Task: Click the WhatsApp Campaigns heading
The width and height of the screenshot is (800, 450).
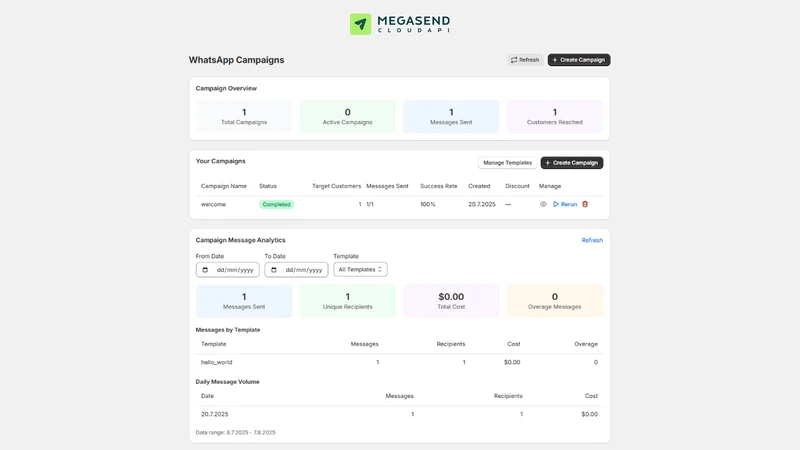Action: point(236,60)
